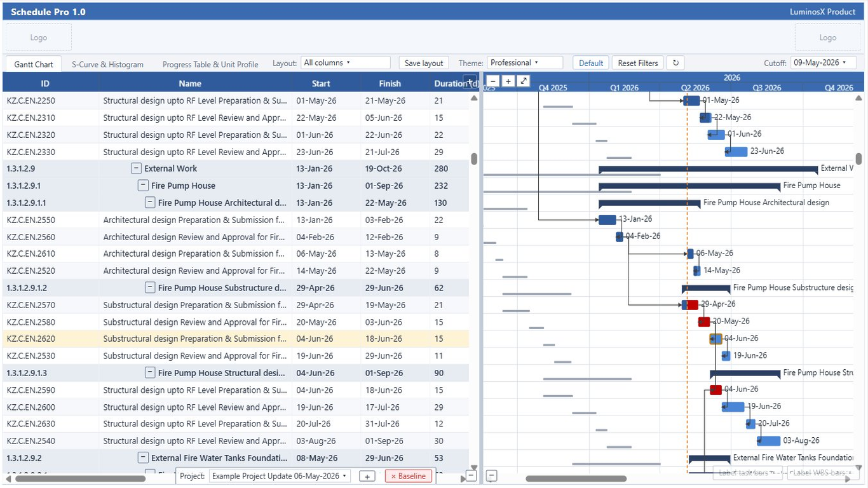Click Start date 20-Jul-26 in KZ.C.EN.2630 row
The width and height of the screenshot is (868, 488).
pyautogui.click(x=313, y=424)
